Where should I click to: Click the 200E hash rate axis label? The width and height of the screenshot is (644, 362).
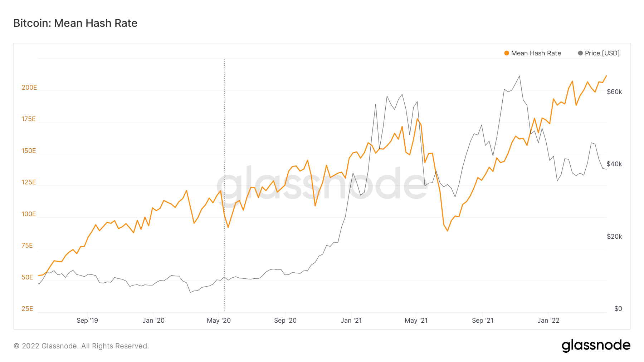click(29, 88)
